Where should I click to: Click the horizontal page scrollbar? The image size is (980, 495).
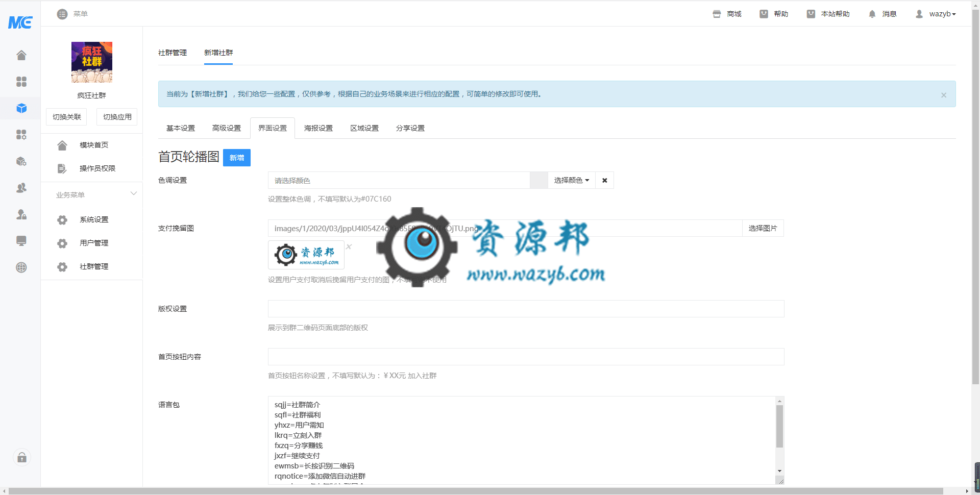[x=476, y=491]
